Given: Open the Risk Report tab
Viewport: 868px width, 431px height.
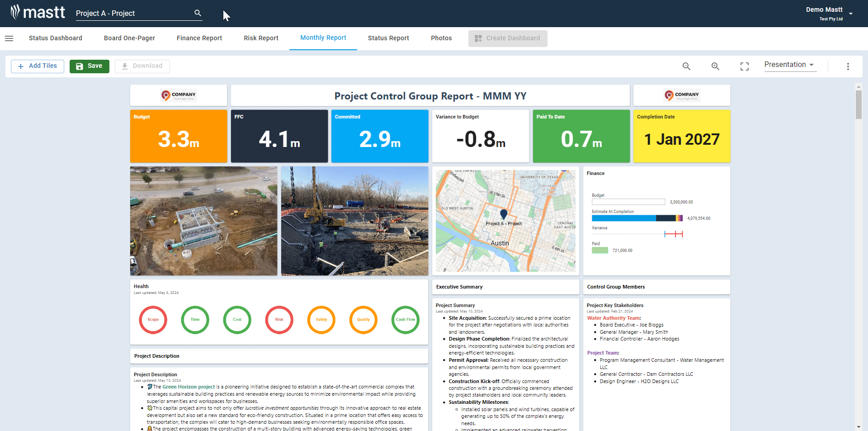Looking at the screenshot, I should (261, 38).
